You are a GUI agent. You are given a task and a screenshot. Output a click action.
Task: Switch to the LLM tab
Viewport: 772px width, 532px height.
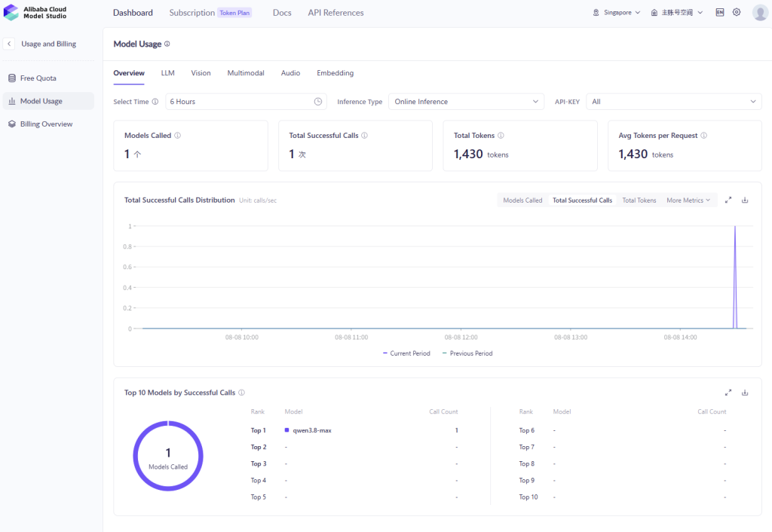click(168, 73)
